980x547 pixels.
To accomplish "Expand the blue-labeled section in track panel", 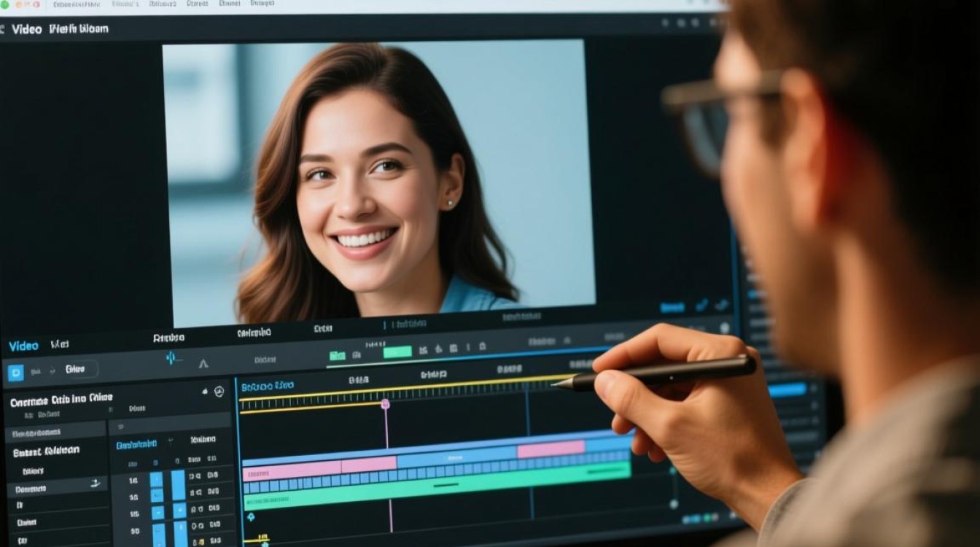I will 137,443.
